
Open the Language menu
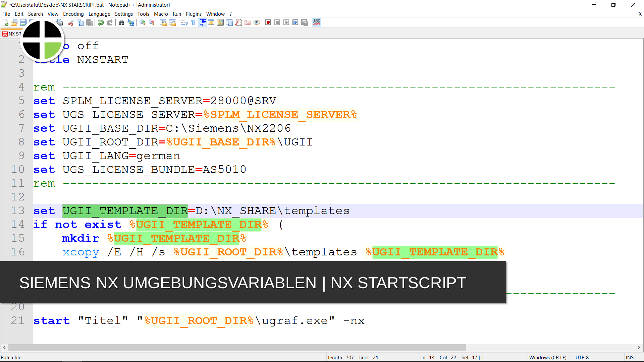99,14
